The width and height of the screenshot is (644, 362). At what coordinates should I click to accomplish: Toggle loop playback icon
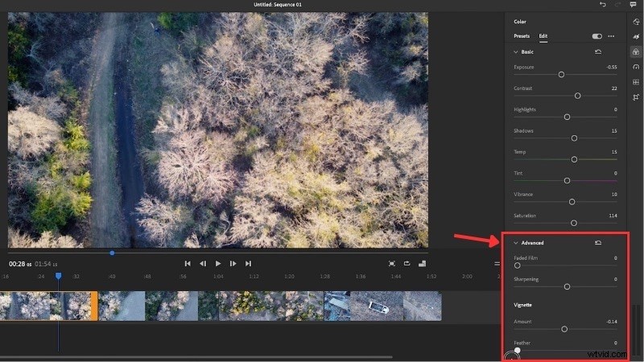coord(407,264)
